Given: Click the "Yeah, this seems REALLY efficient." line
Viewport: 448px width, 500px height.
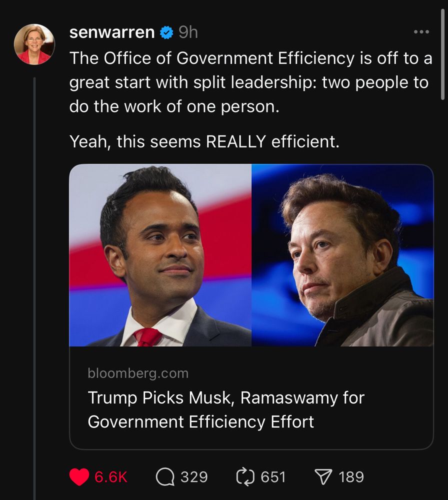Looking at the screenshot, I should click(x=204, y=141).
